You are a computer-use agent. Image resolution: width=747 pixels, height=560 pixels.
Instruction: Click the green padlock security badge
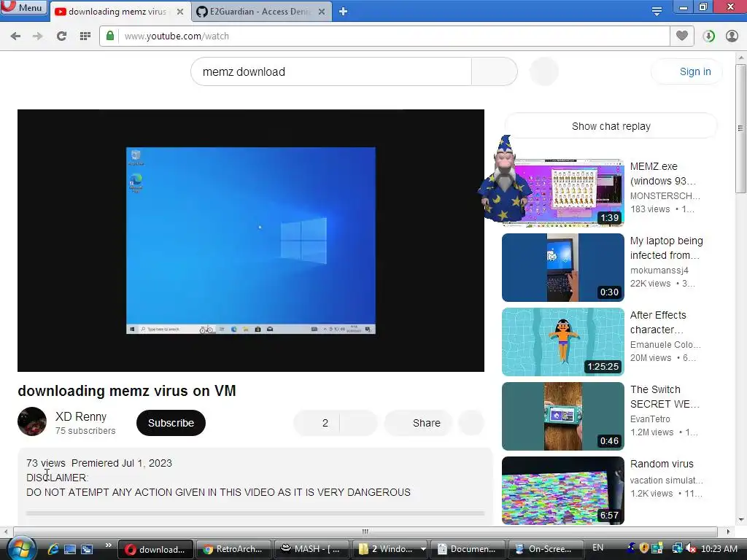110,36
